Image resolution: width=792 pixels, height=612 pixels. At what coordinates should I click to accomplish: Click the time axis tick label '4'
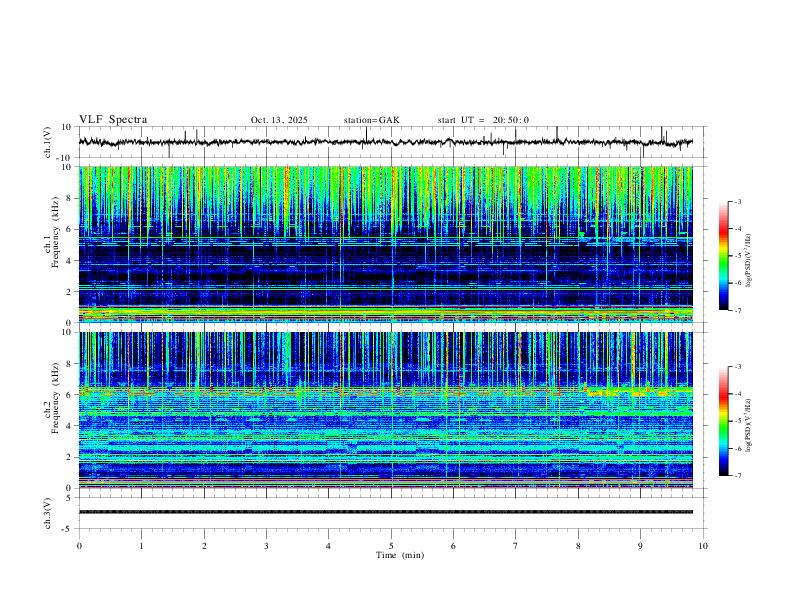point(329,546)
